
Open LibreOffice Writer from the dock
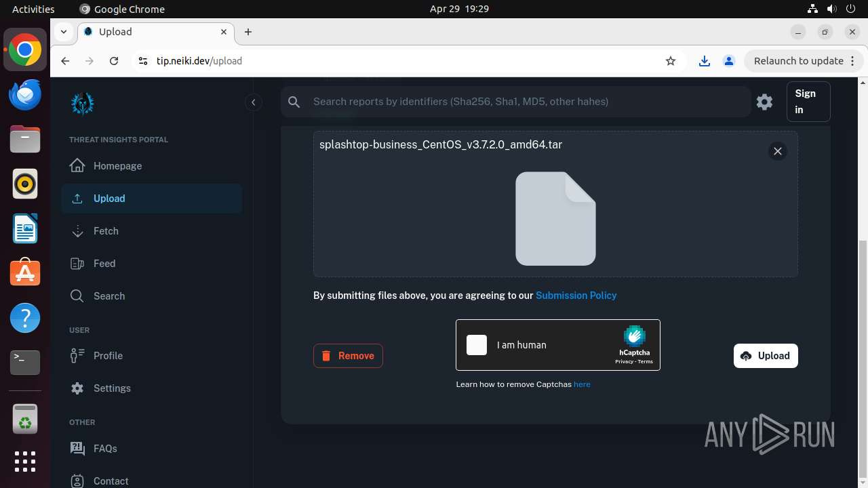coord(25,229)
